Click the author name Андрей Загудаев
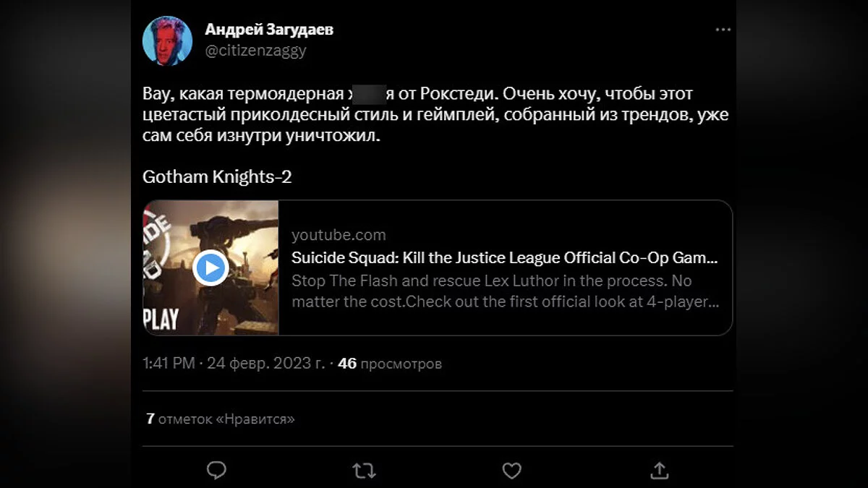 coord(269,30)
